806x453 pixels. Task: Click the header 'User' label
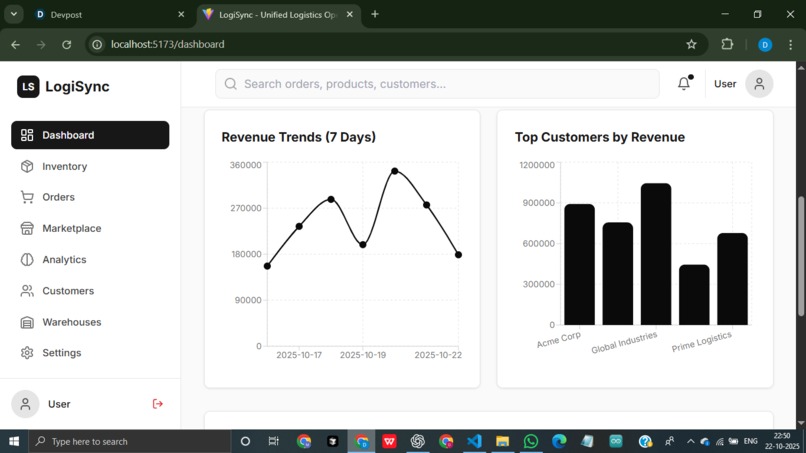point(725,84)
